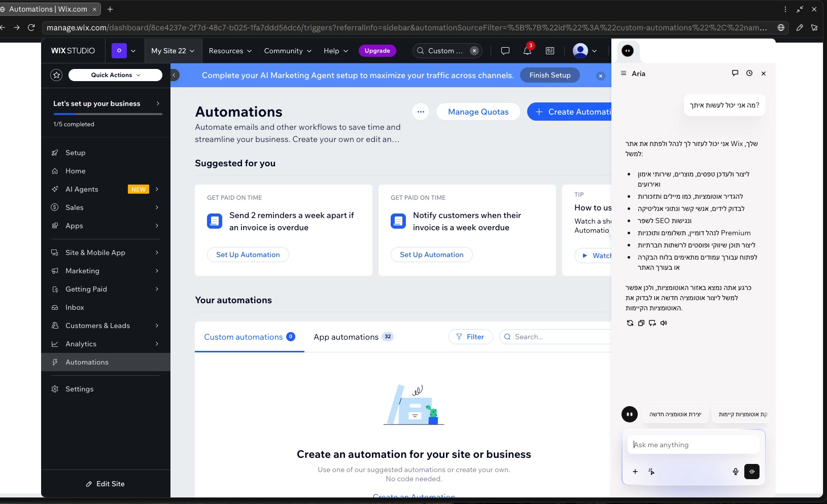827x504 pixels.
Task: Click the Aria avatar tab above the chat panel
Action: 628,51
